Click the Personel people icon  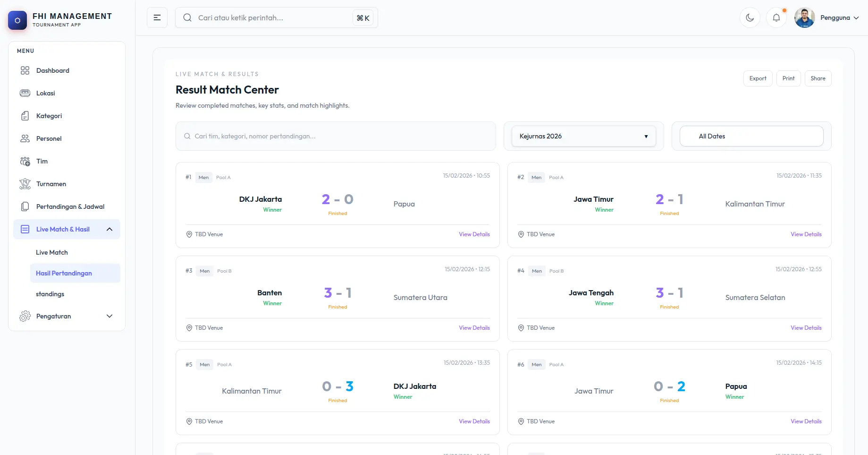pyautogui.click(x=25, y=138)
